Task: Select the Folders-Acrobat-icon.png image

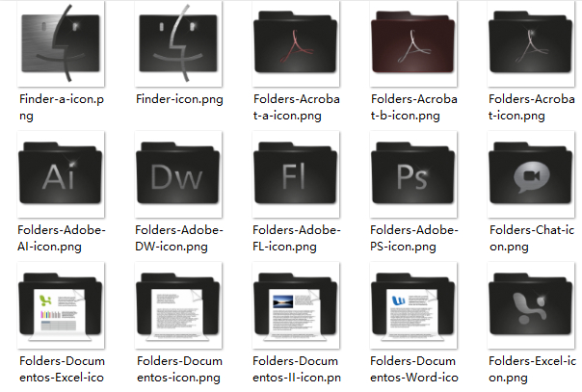Action: click(531, 43)
